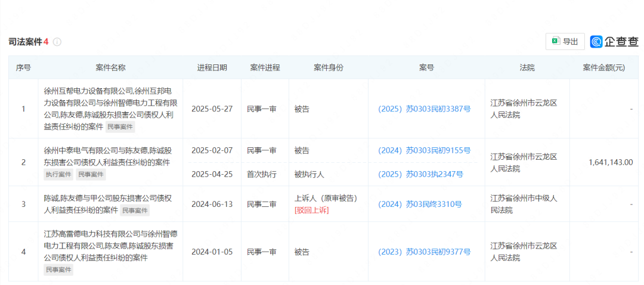This screenshot has height=285, width=644.
Task: Open case number (2024) 苏0303民初9155号
Action: click(425, 150)
